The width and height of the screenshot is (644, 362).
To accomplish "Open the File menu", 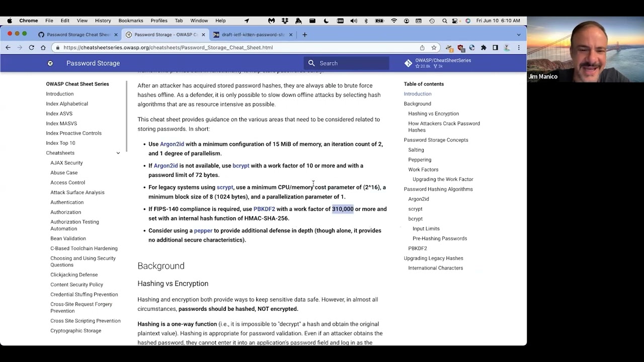I will [x=49, y=21].
